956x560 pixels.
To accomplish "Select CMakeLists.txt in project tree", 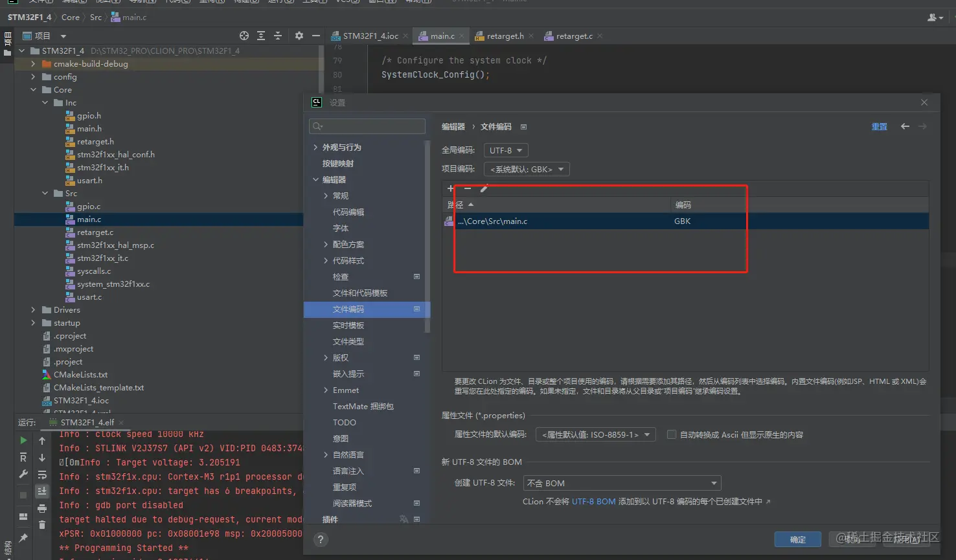I will [80, 375].
